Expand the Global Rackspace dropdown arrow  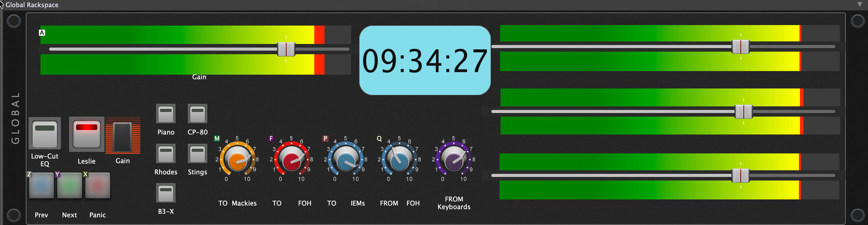859,5
